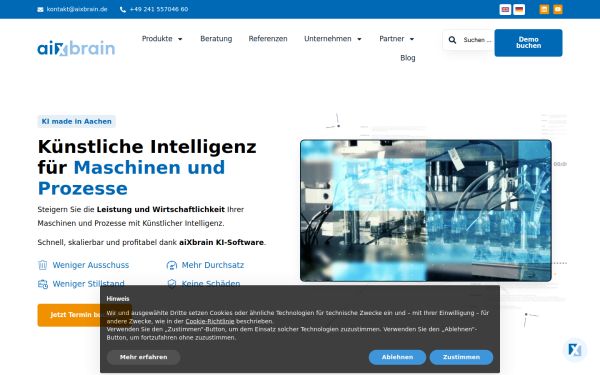Click the Demo buchen button
600x375 pixels.
(x=528, y=43)
